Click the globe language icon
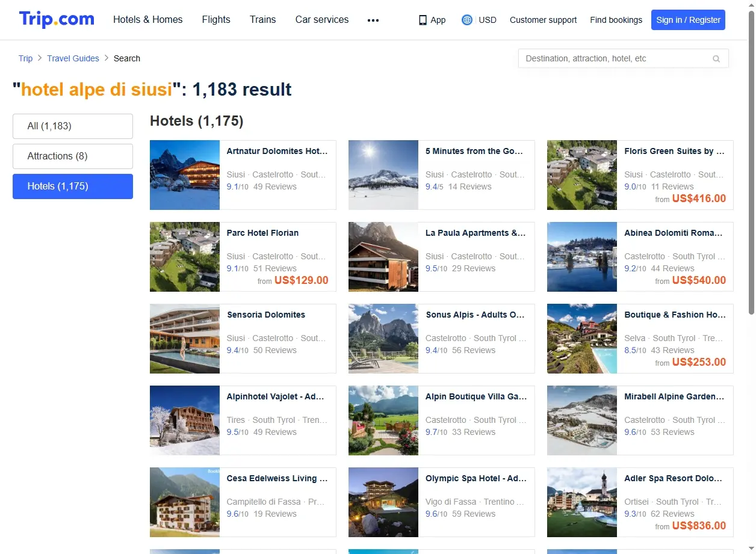Screen dimensions: 756x554 (467, 20)
